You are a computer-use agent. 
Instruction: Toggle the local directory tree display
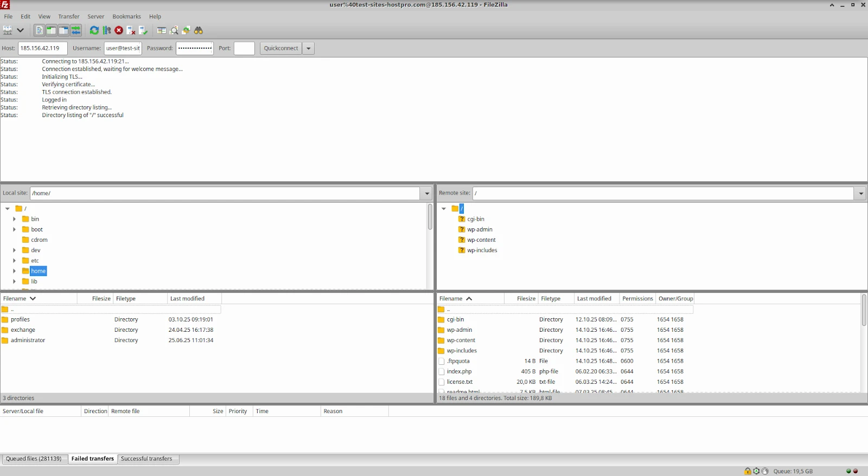(52, 30)
